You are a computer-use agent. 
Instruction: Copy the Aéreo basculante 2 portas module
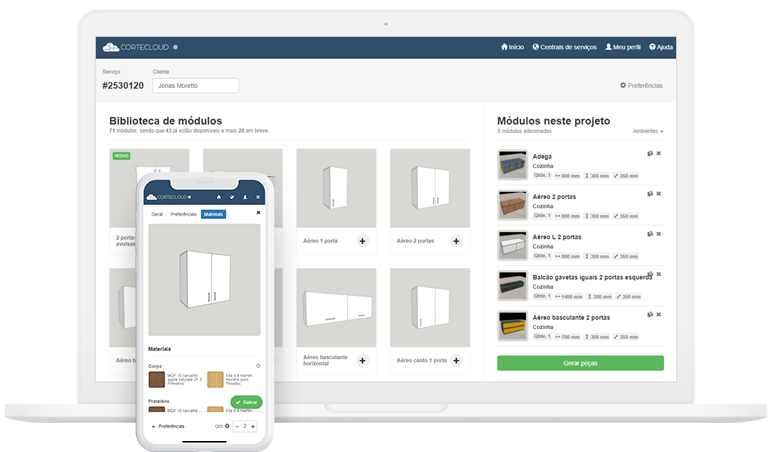point(649,313)
